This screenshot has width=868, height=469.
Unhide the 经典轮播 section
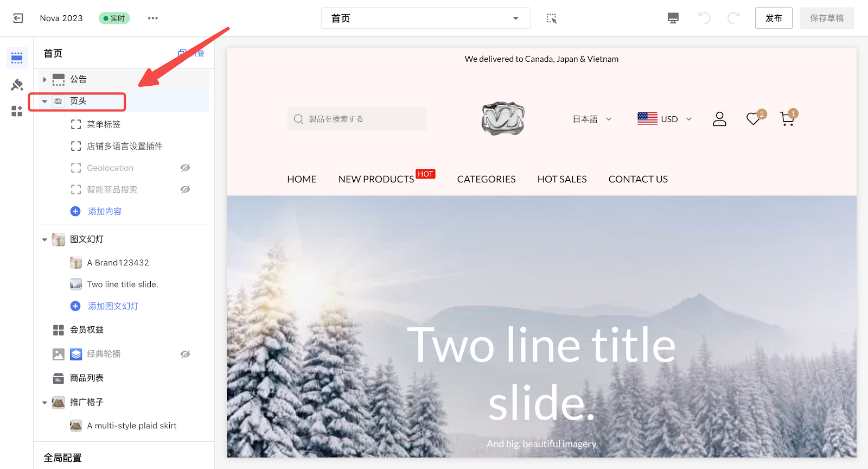[x=185, y=354]
